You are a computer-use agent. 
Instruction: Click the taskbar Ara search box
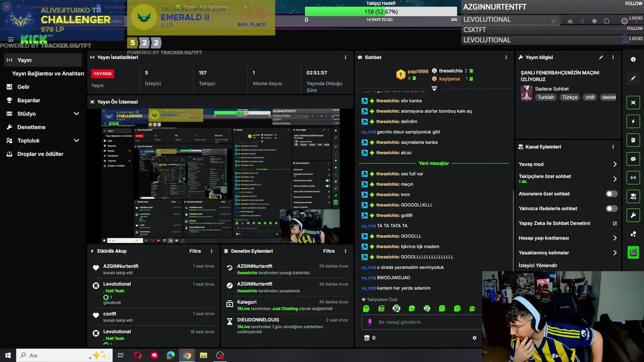65,355
